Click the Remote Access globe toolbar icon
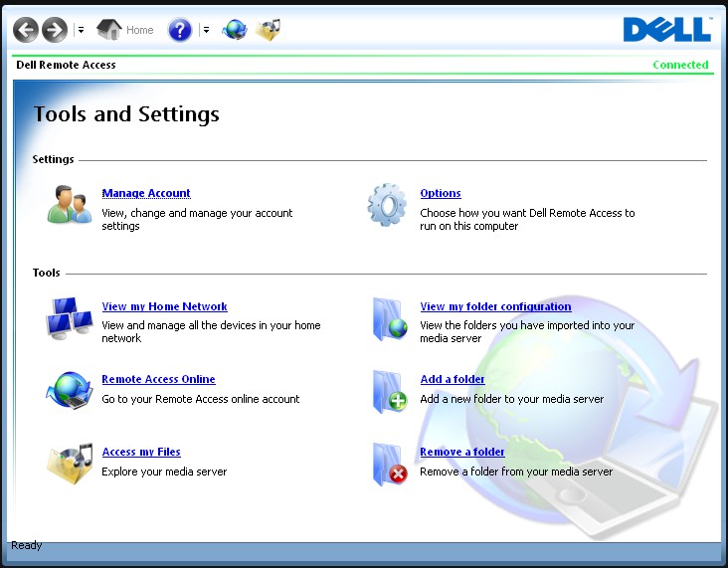 [235, 30]
